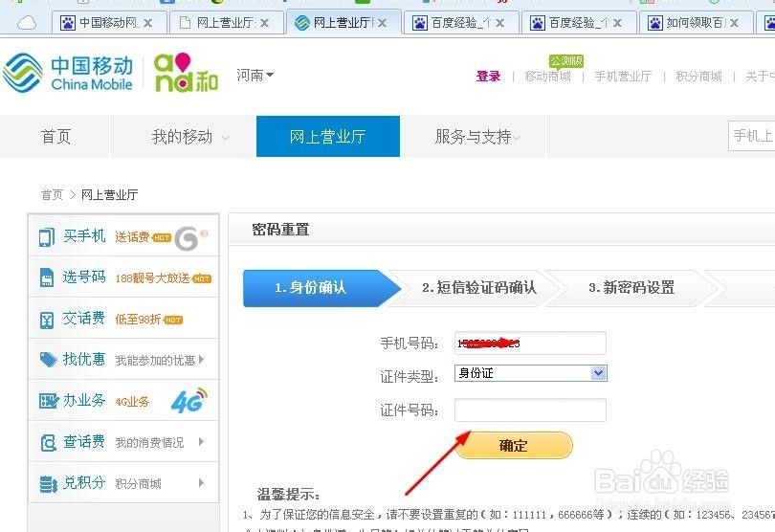This screenshot has height=532, width=775.
Task: Click the 'and 和' brand logo
Action: point(186,73)
